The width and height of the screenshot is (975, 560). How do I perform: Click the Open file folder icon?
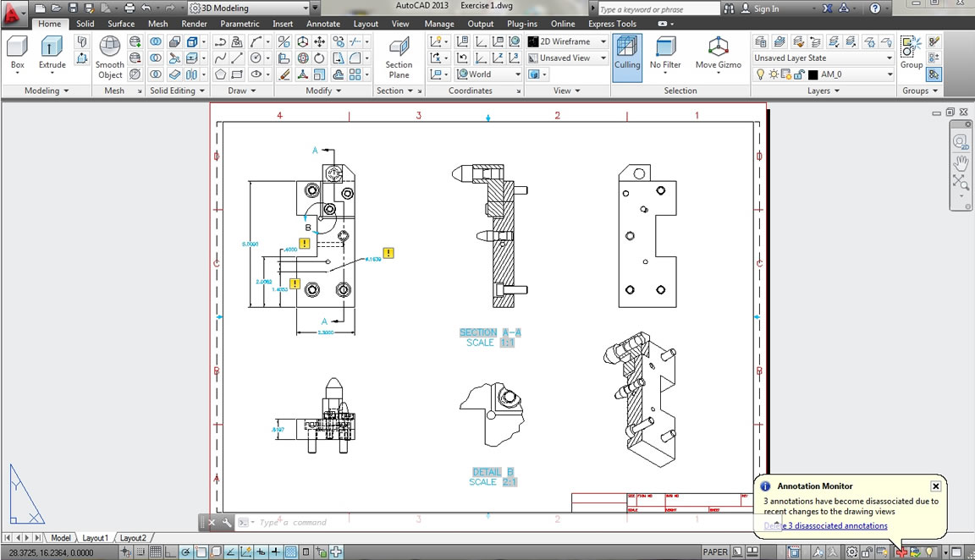click(56, 8)
